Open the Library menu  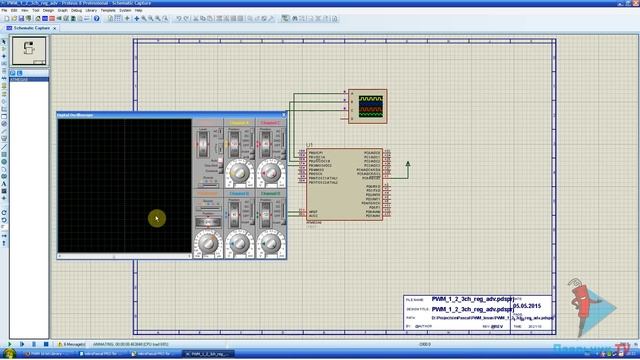pyautogui.click(x=91, y=10)
